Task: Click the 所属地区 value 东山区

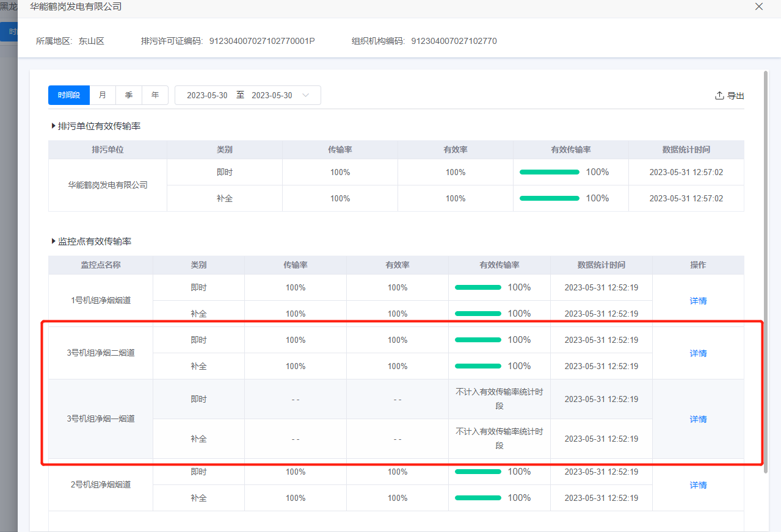Action: point(92,41)
